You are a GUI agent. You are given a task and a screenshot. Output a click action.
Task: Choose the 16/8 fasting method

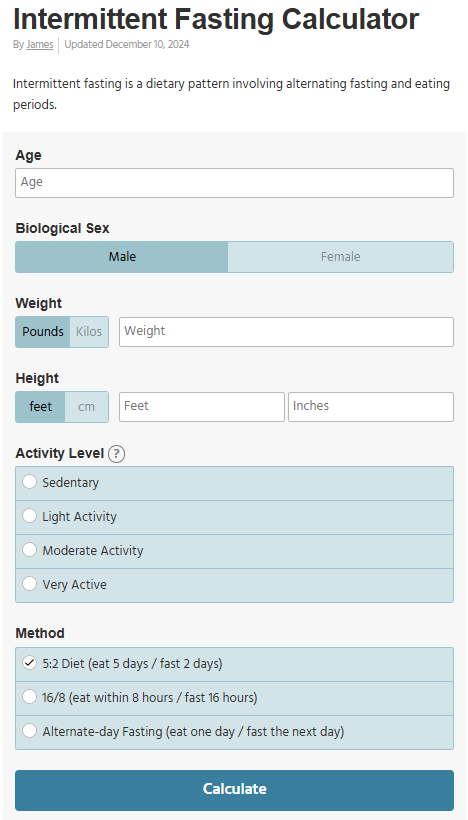[x=234, y=698]
